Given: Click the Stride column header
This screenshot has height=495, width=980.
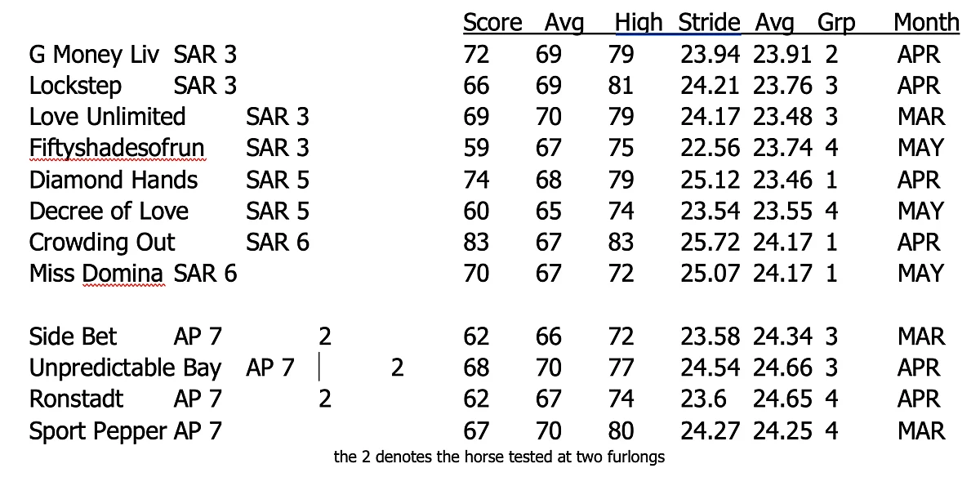Looking at the screenshot, I should pos(709,23).
